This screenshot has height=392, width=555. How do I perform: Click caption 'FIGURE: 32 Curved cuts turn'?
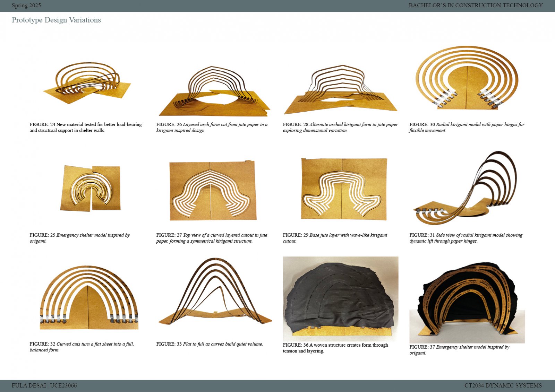pyautogui.click(x=82, y=347)
